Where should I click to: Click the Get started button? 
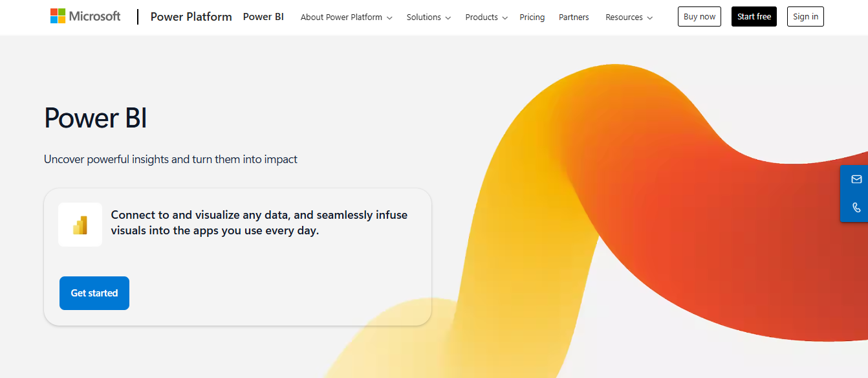click(94, 293)
